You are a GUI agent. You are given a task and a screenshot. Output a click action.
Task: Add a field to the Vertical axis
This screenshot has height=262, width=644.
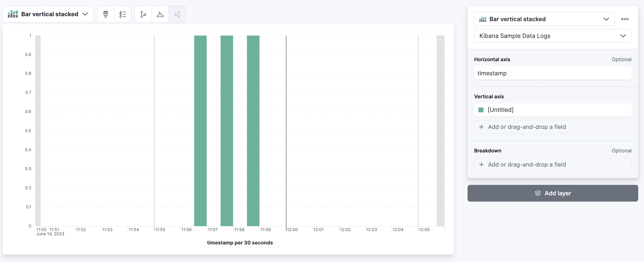click(553, 127)
